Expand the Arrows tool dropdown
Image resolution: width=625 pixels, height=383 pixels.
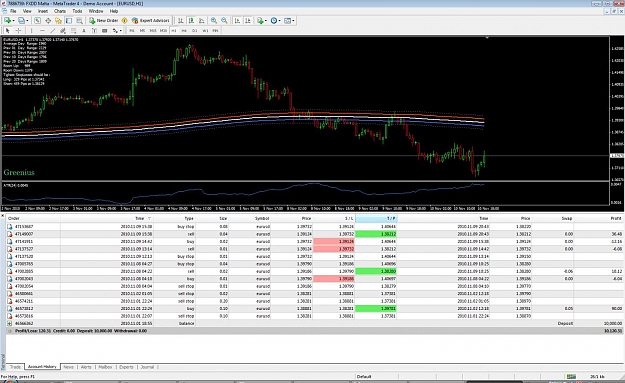[x=121, y=31]
